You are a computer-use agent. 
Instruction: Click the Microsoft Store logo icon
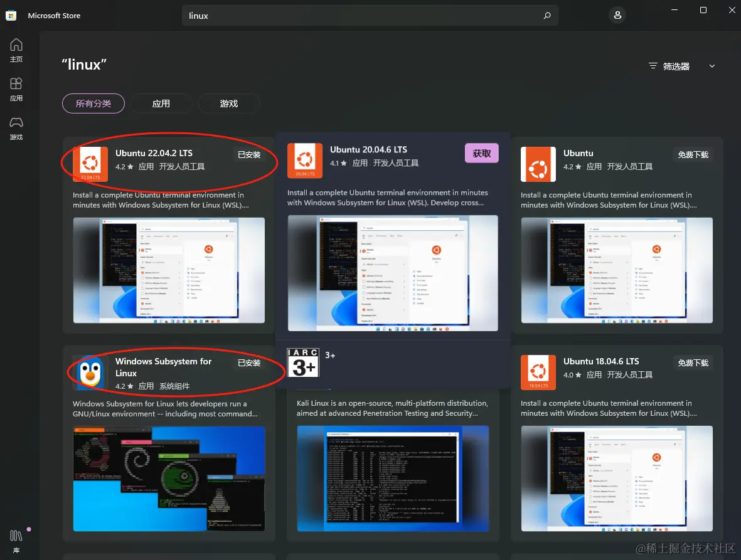(11, 16)
